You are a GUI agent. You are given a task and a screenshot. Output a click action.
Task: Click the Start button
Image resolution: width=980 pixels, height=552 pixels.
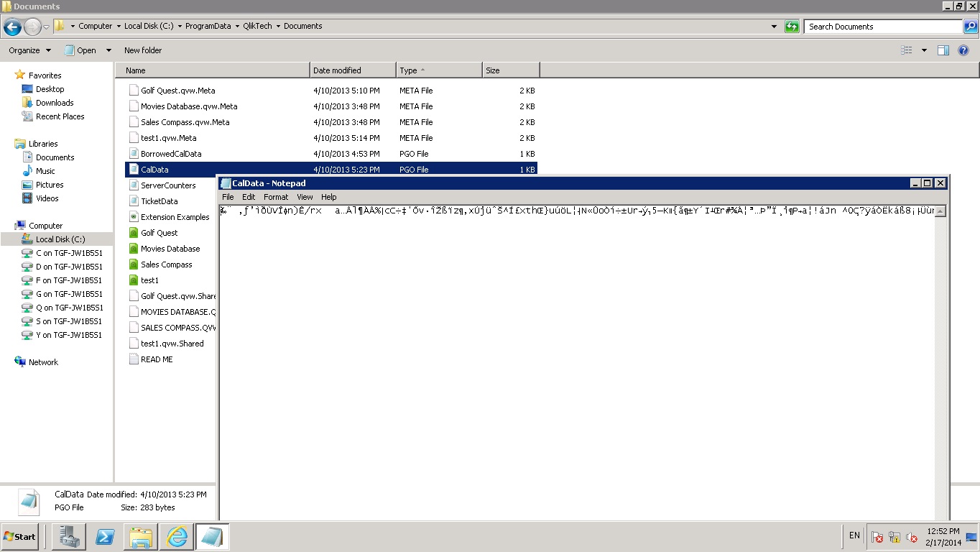coord(20,537)
